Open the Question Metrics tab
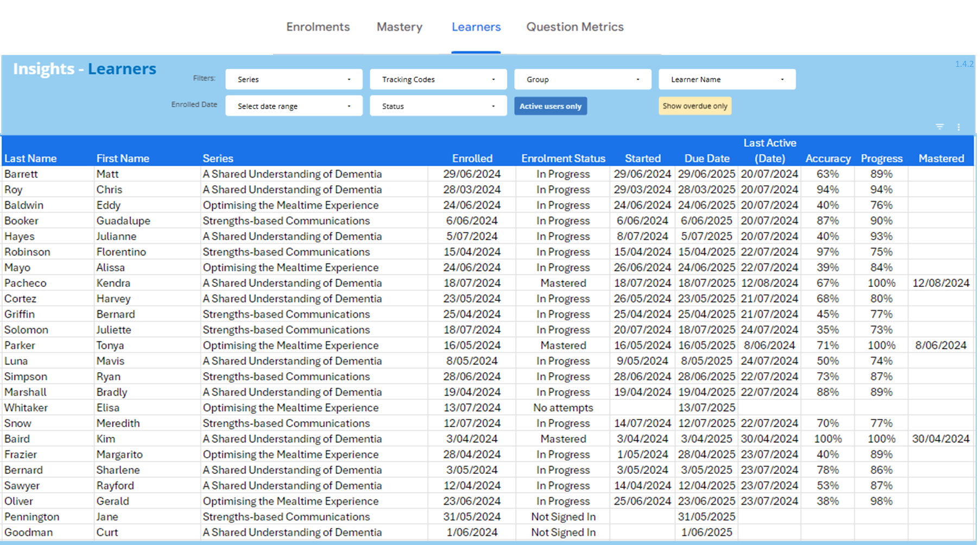Viewport: 980px width, 545px height. click(575, 27)
